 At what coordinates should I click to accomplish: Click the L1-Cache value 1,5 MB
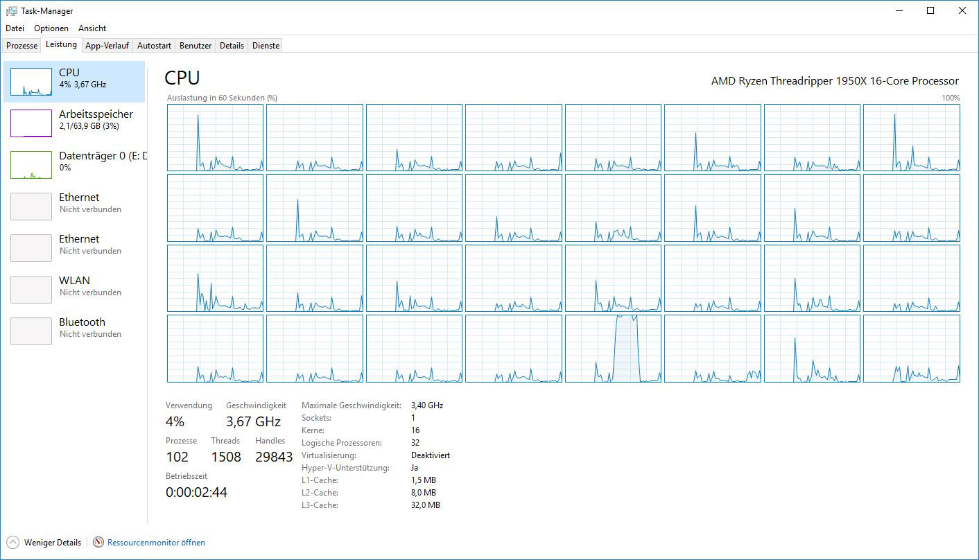click(x=424, y=480)
